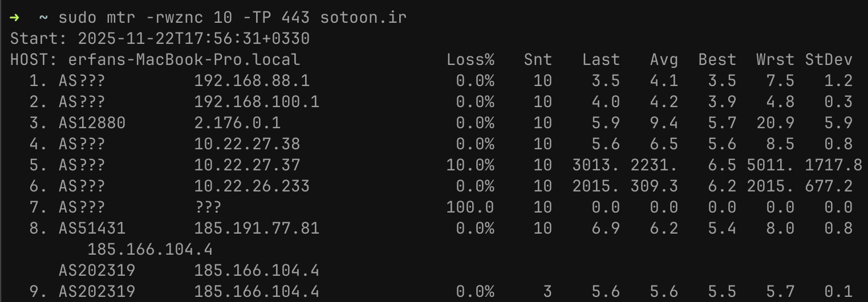The image size is (868, 302).
Task: Click the sotoon.ir hostname in the command
Action: 363,17
